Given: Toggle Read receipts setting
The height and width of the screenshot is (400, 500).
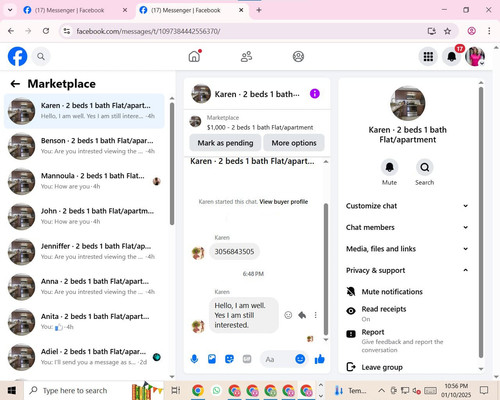Looking at the screenshot, I should pyautogui.click(x=376, y=313).
